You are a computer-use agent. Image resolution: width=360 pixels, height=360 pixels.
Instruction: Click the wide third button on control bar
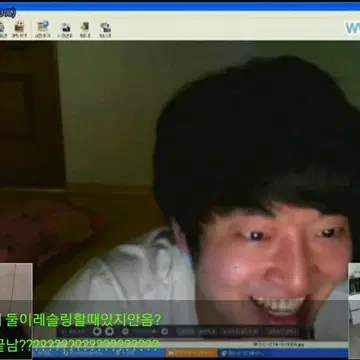pyautogui.click(x=239, y=332)
